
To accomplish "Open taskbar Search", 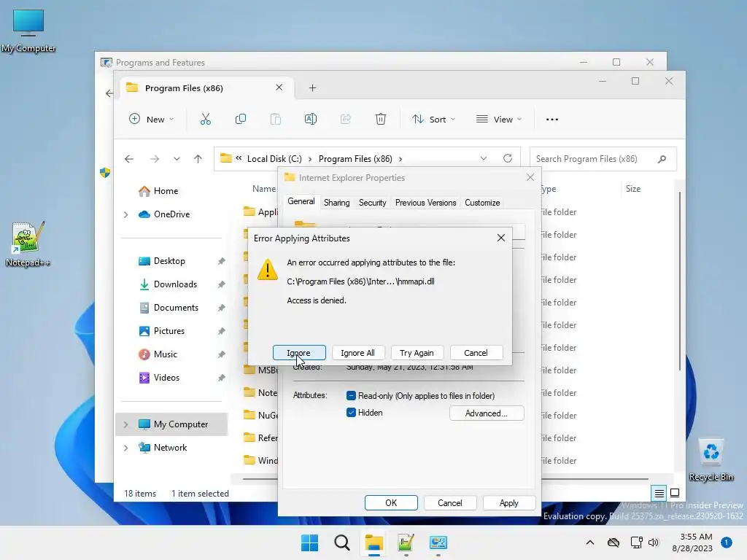I will [341, 542].
